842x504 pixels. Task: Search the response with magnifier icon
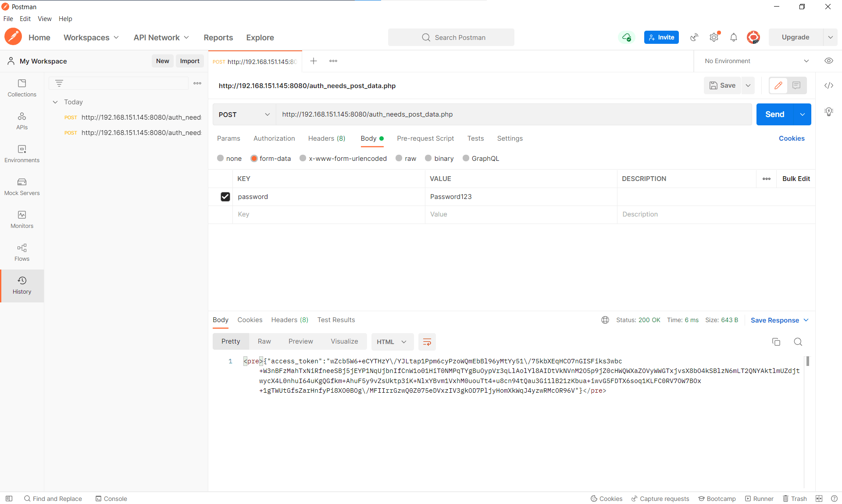[x=798, y=342]
